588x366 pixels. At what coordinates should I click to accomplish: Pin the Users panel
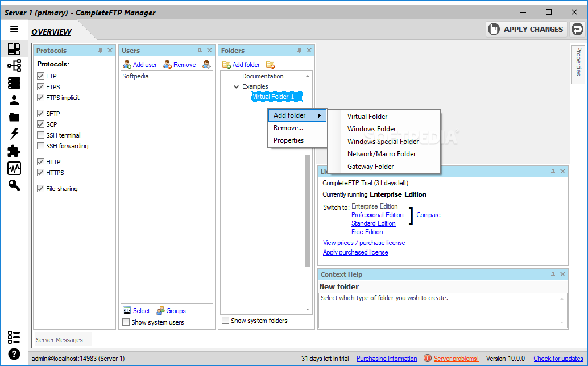tap(200, 51)
